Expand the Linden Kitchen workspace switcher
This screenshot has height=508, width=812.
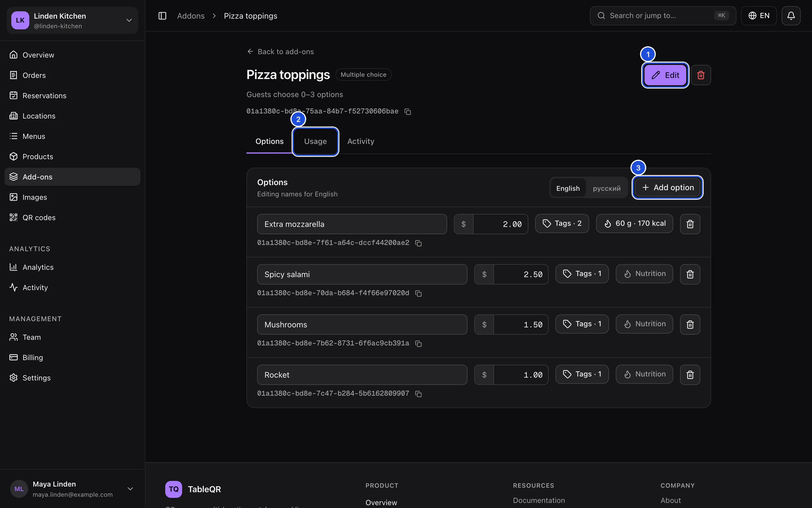[x=72, y=20]
